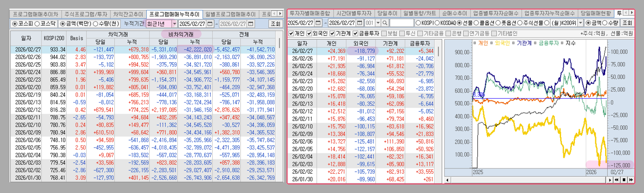Enable the 투신 checkbox
This screenshot has height=193, width=644.
pyautogui.click(x=402, y=33)
